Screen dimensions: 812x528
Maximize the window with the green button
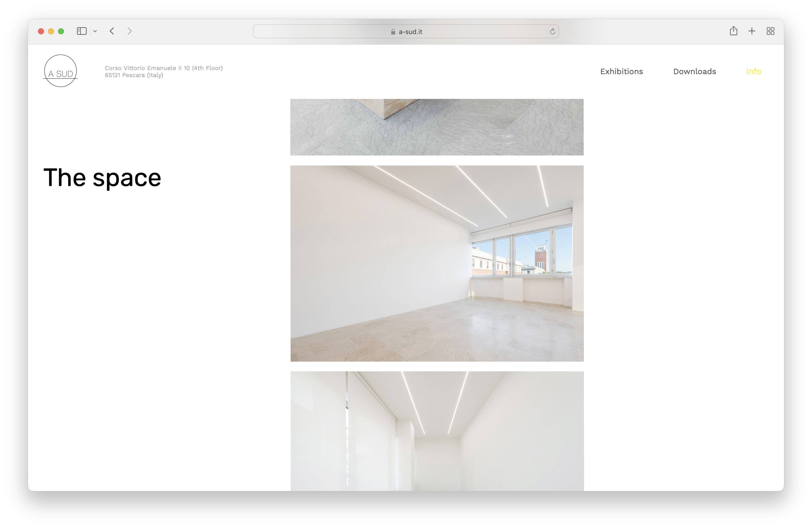[61, 31]
